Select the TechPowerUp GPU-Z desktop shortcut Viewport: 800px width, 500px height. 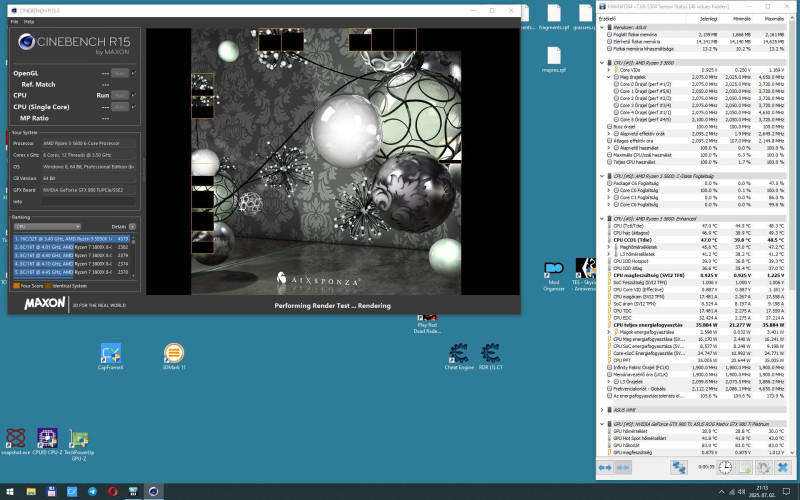79,445
